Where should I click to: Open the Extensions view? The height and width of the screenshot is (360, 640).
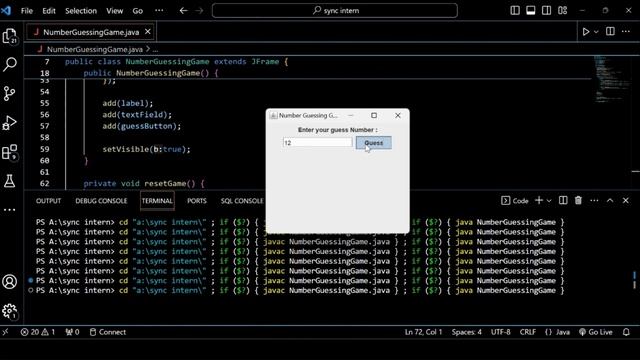[x=9, y=152]
